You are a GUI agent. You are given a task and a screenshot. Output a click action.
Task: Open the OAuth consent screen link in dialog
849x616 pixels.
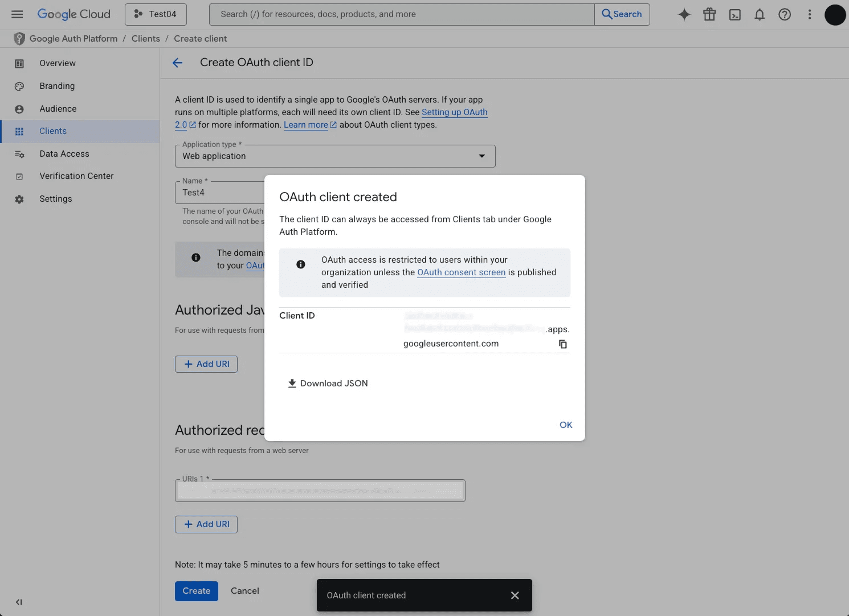coord(462,272)
